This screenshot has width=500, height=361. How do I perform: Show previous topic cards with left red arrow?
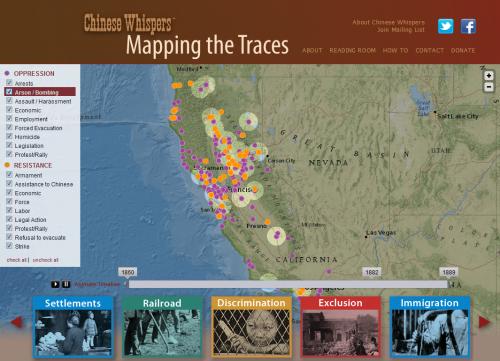pyautogui.click(x=16, y=322)
